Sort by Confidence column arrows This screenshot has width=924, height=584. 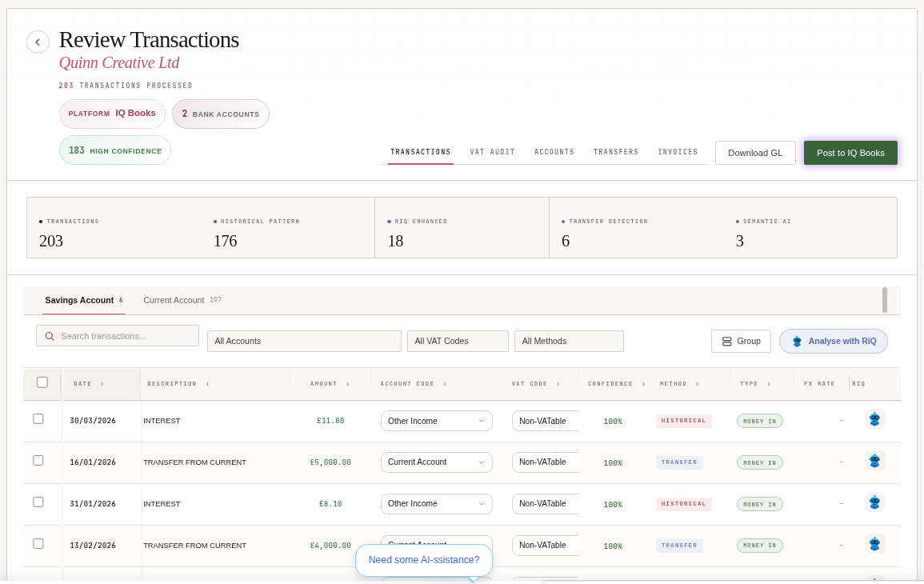(x=643, y=384)
